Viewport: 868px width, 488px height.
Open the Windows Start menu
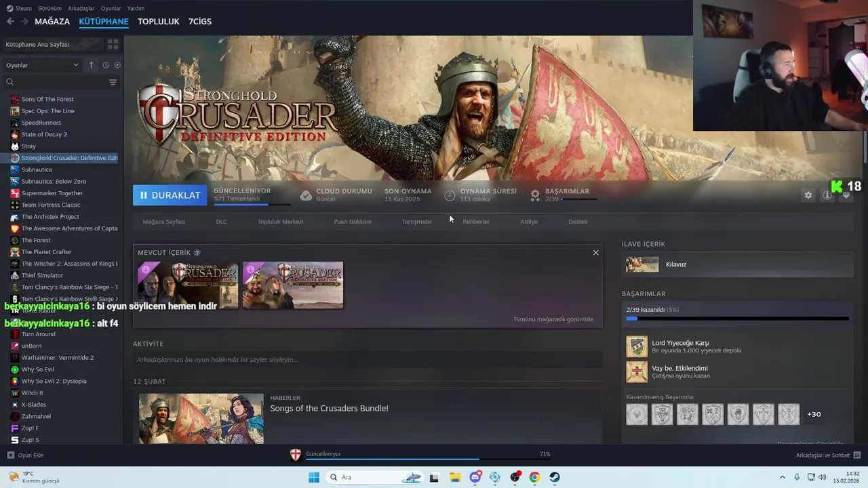pyautogui.click(x=313, y=477)
